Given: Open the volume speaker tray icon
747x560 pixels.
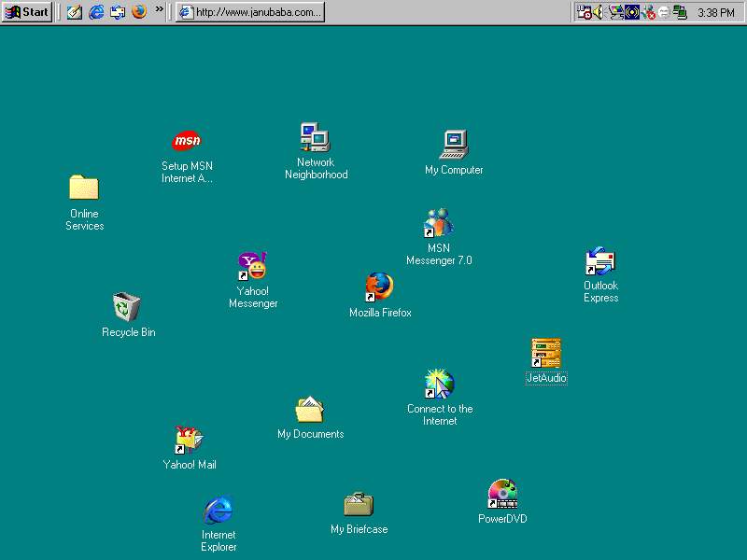Looking at the screenshot, I should coord(599,12).
